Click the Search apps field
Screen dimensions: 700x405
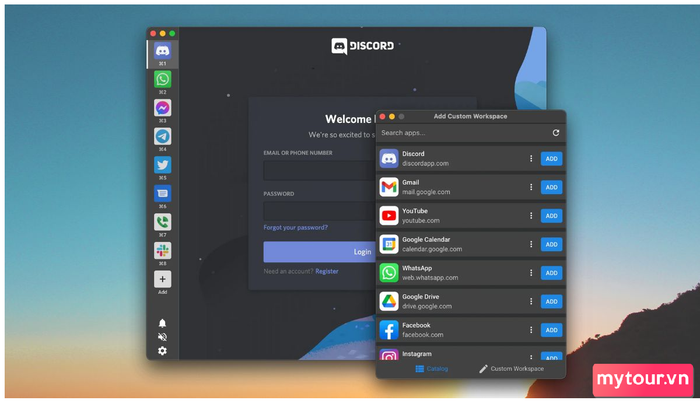462,133
